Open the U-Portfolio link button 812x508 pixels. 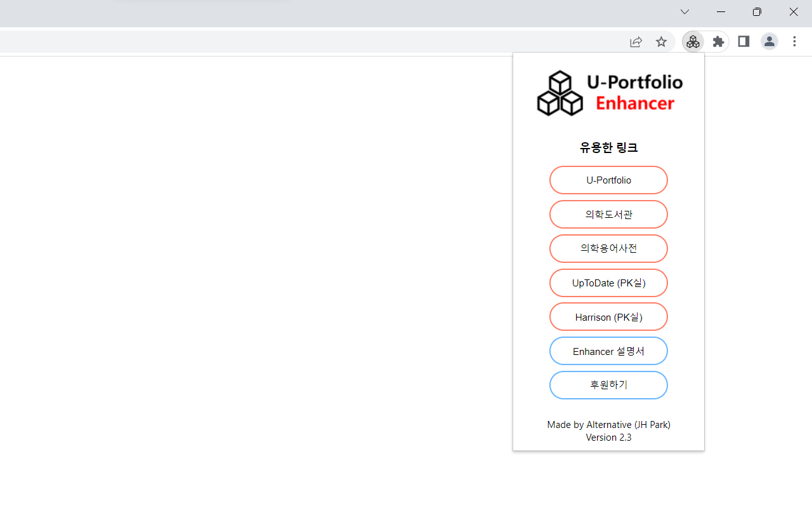coord(608,180)
